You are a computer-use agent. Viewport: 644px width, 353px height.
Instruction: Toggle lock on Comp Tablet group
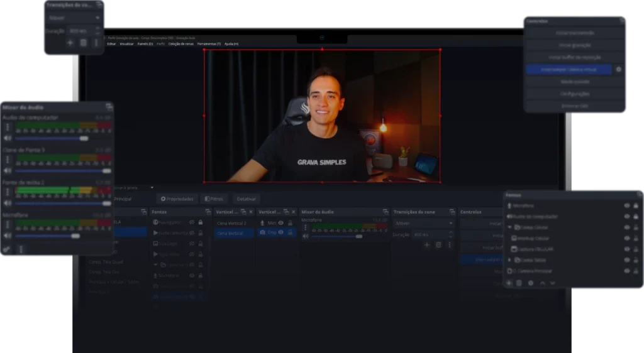pos(636,260)
